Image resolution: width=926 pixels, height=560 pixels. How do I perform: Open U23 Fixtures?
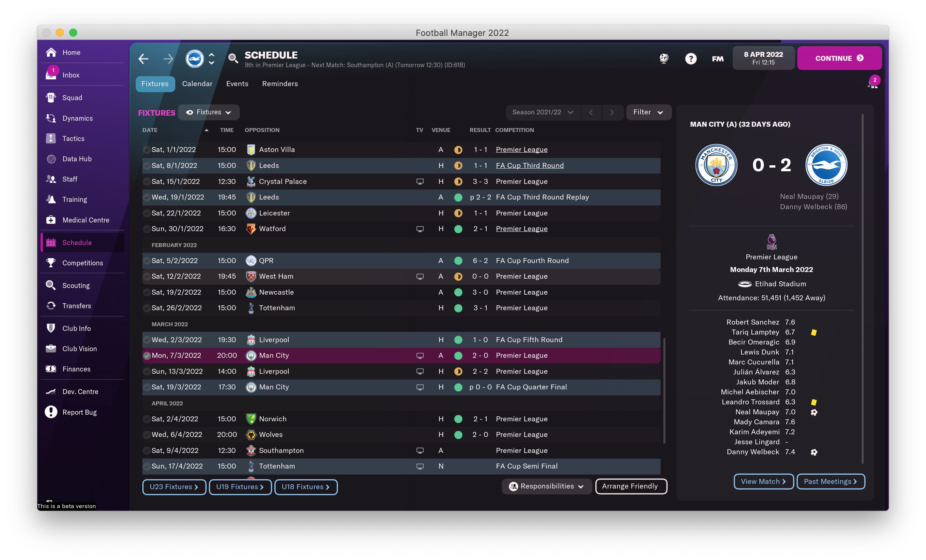174,487
